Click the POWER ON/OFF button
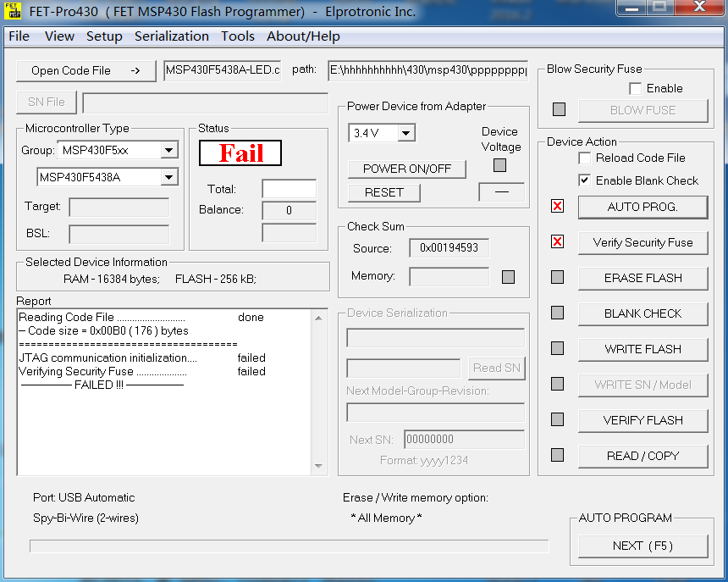 406,169
